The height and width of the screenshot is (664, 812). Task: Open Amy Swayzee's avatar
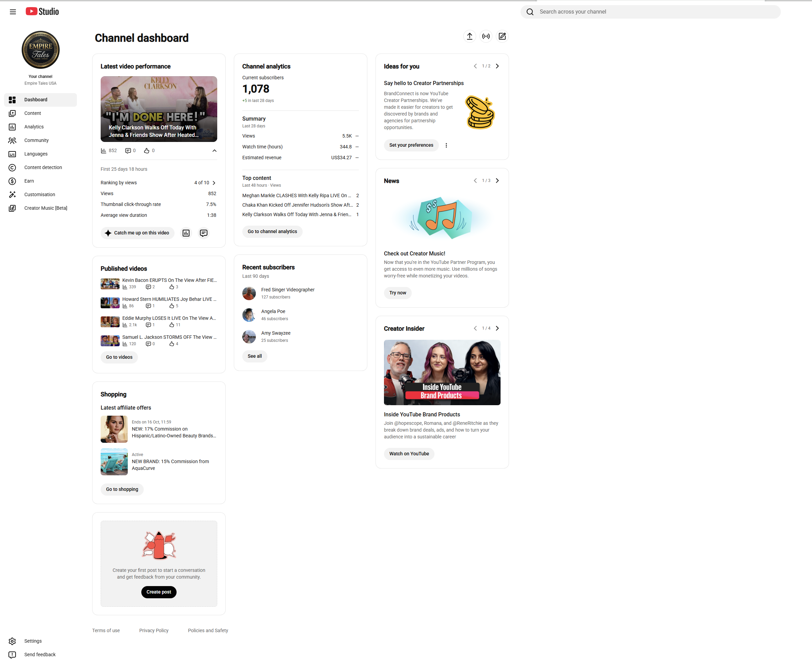(x=249, y=337)
